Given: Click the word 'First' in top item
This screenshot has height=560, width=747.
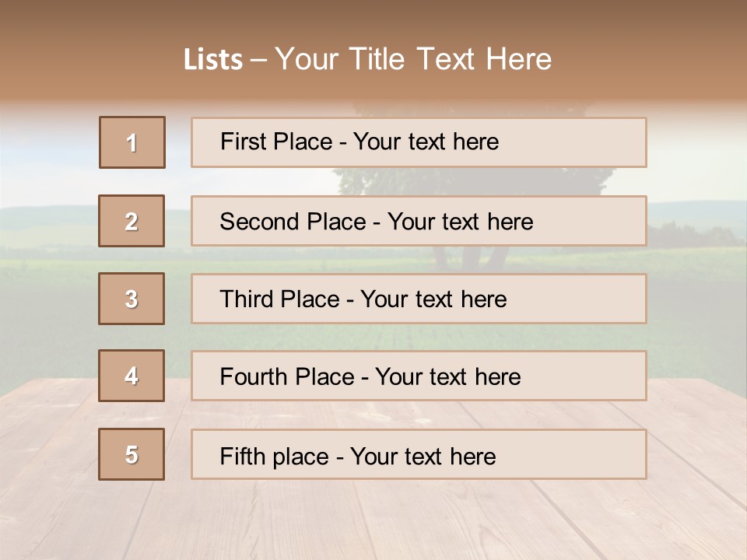Looking at the screenshot, I should tap(242, 142).
